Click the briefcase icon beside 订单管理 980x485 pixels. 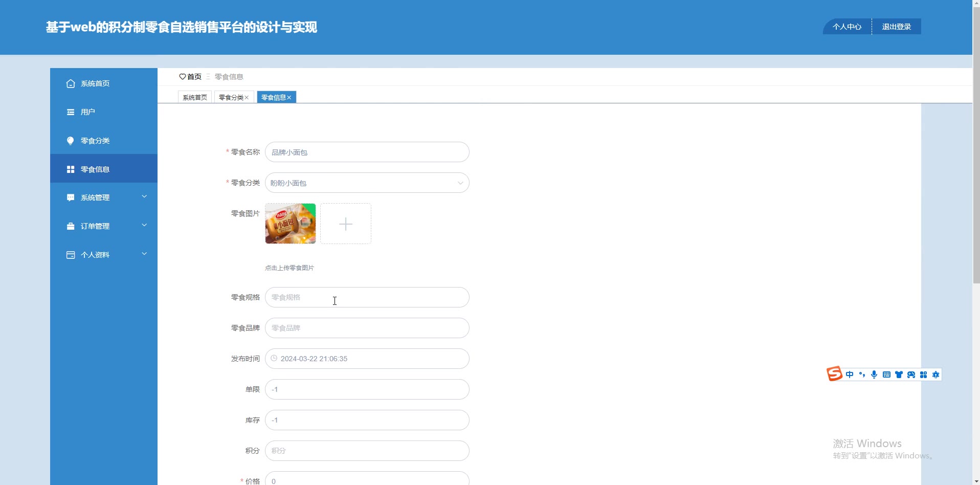click(71, 226)
